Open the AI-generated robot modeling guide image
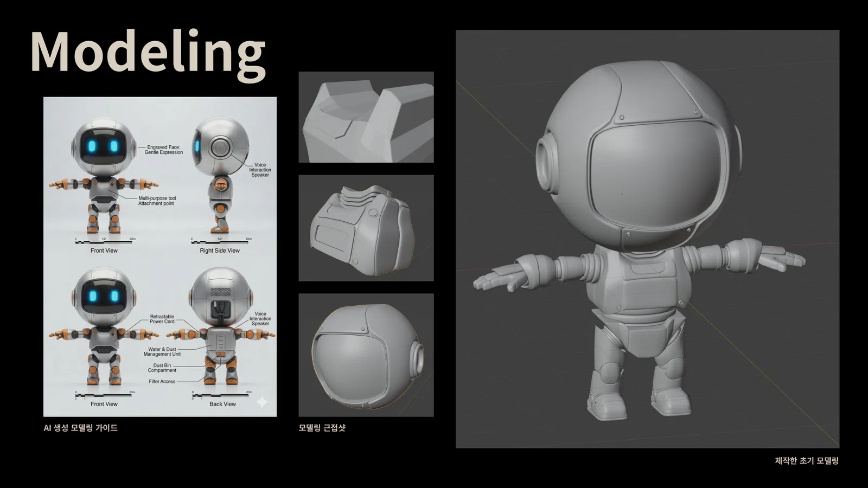 [160, 256]
